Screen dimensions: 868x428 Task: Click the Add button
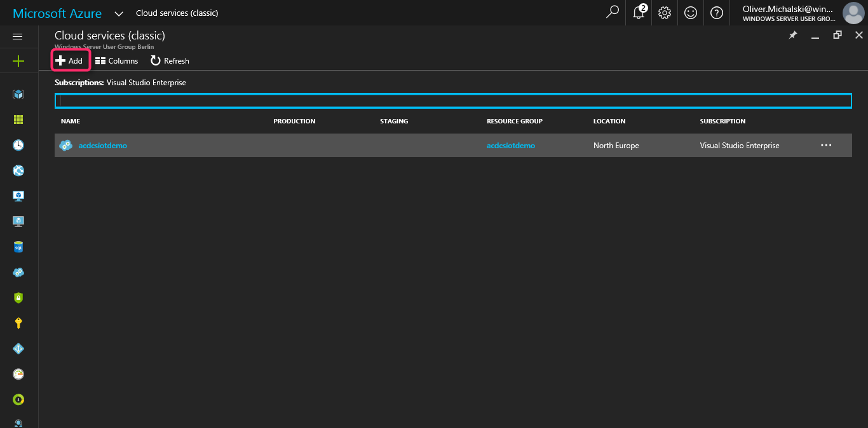[70, 61]
